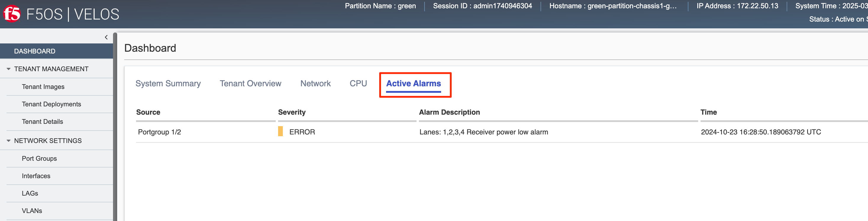The image size is (868, 221).
Task: Open the Interfaces page
Action: coord(36,176)
